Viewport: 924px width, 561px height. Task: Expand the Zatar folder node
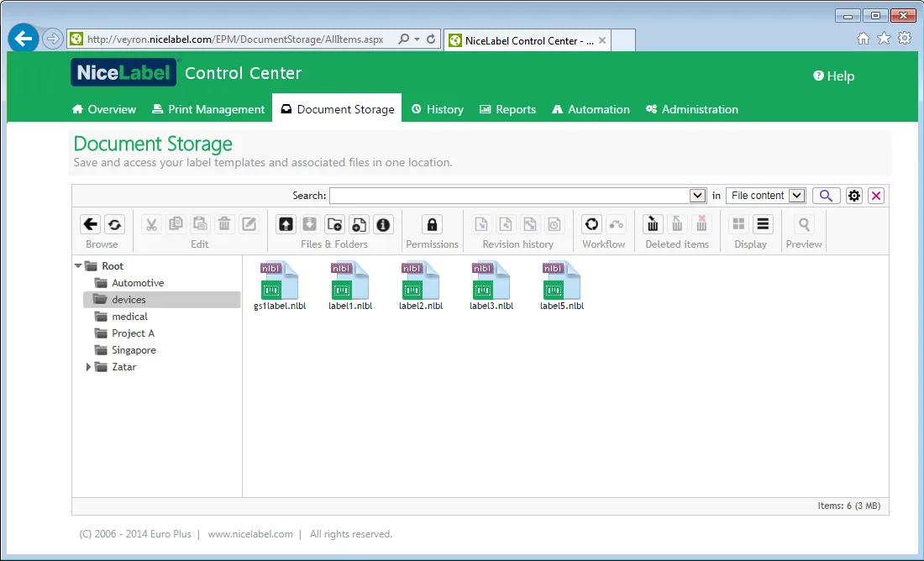point(88,367)
